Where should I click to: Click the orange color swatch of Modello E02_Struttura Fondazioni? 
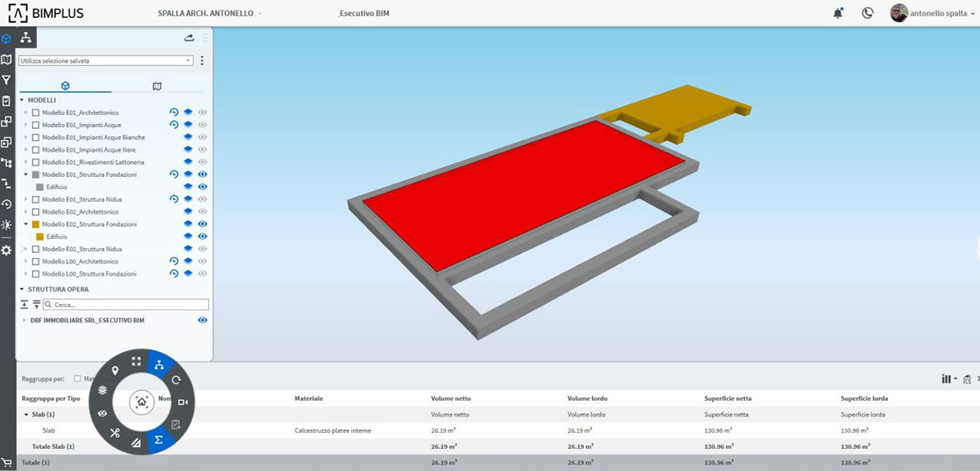click(x=36, y=224)
